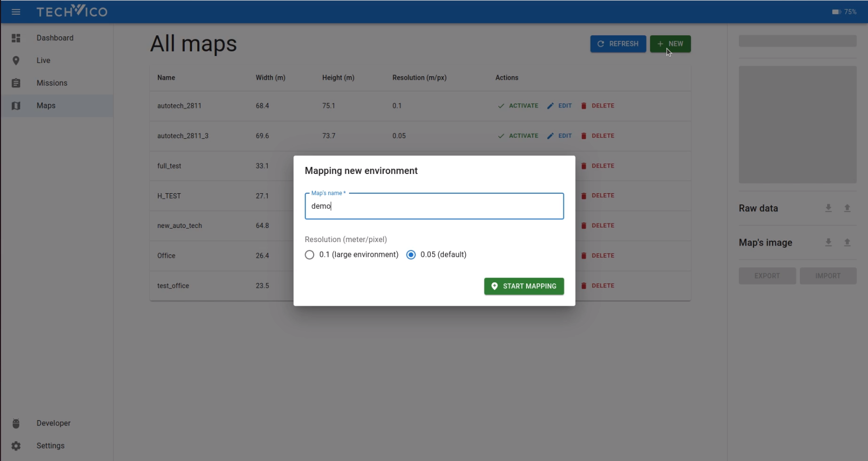Click the map preview image placeholder

797,125
